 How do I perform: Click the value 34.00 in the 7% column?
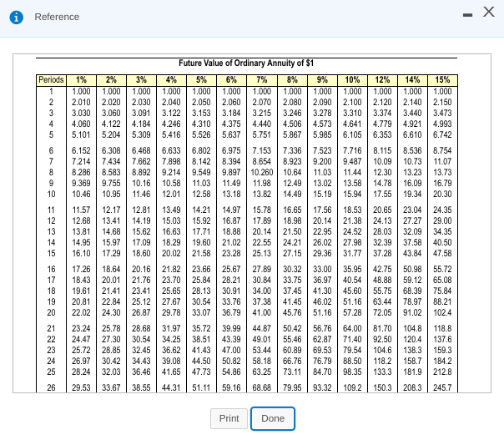pyautogui.click(x=262, y=291)
